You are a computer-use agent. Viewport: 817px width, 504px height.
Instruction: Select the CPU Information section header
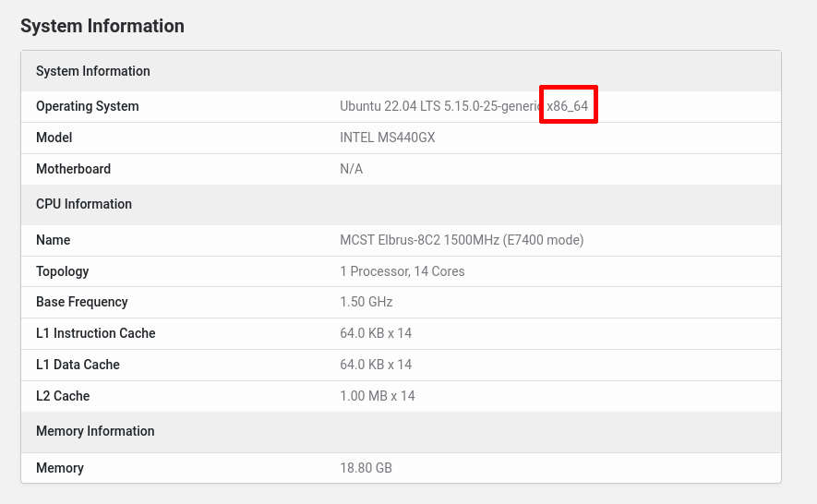(x=401, y=204)
